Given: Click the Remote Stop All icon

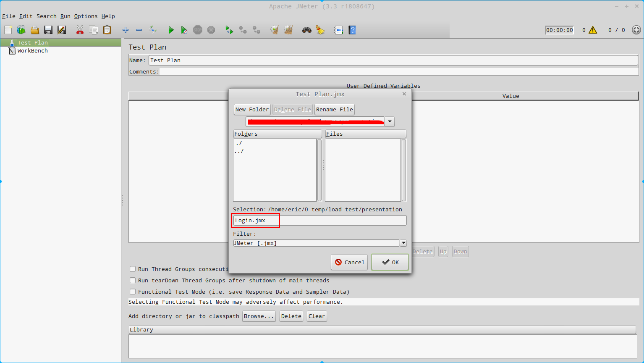Looking at the screenshot, I should pos(243,30).
